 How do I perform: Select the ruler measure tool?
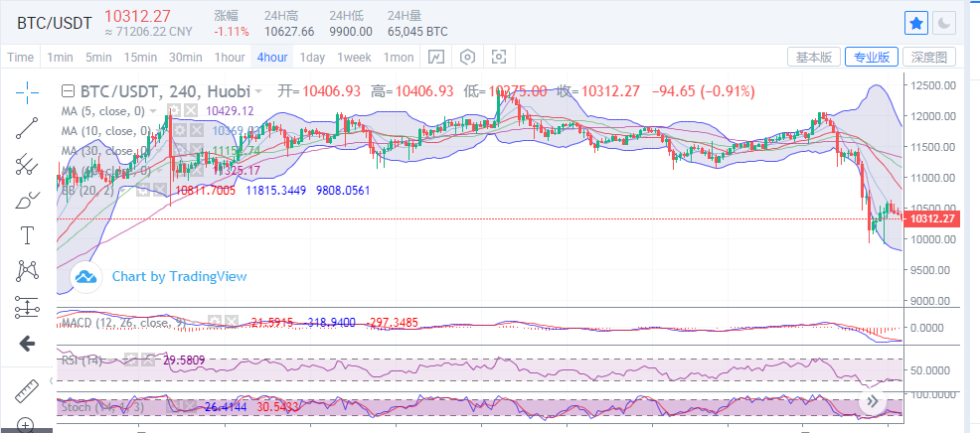pyautogui.click(x=27, y=389)
